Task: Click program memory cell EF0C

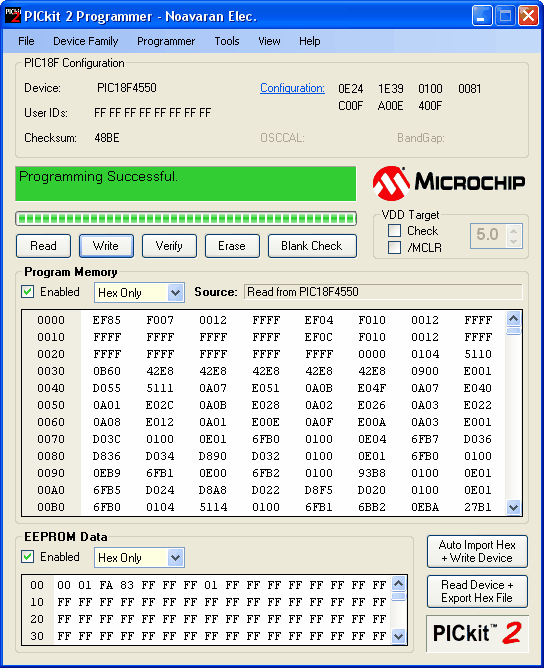Action: tap(319, 337)
